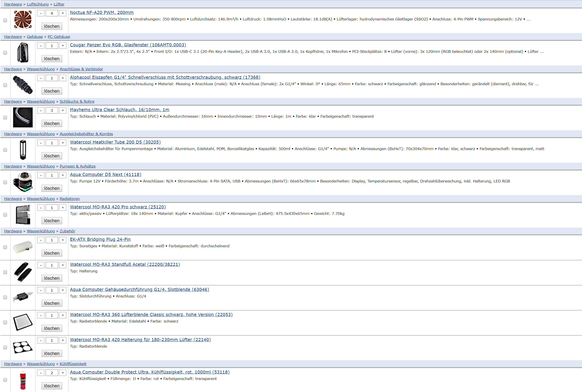Click the Noctua NF-A20 fan thumbnail
Image resolution: width=582 pixels, height=392 pixels.
pos(23,20)
